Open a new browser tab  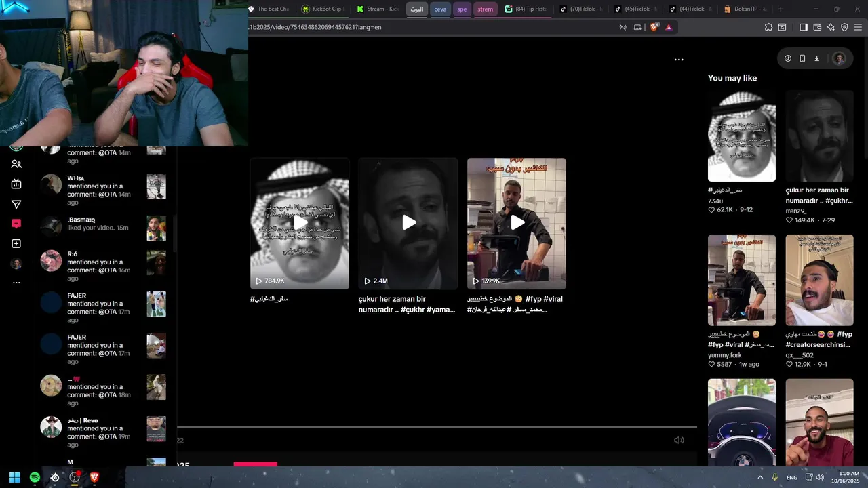point(781,9)
